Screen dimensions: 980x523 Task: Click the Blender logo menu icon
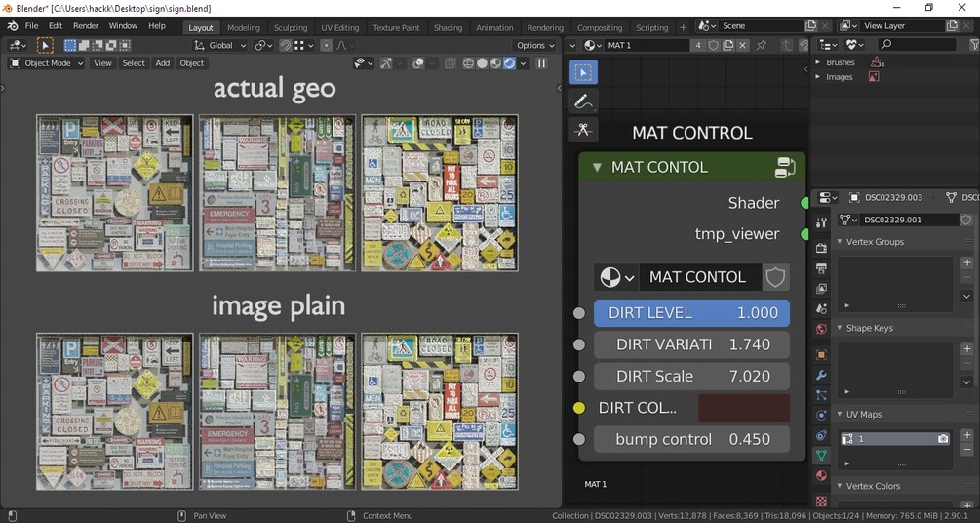point(13,26)
